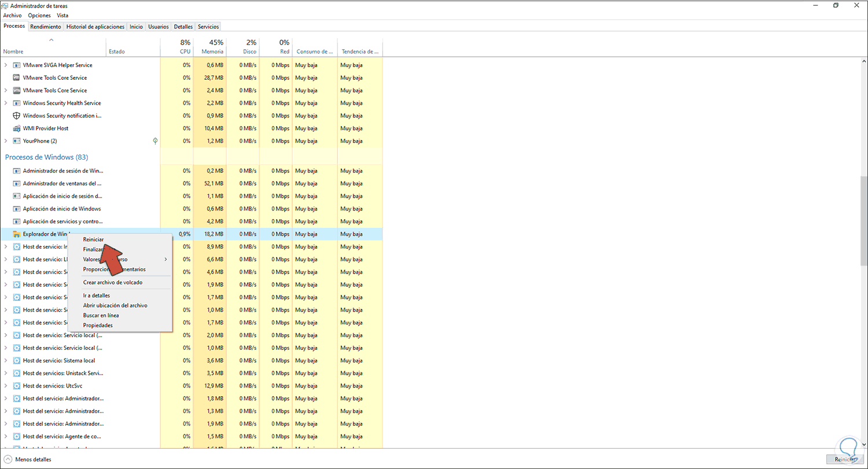The width and height of the screenshot is (868, 469).
Task: Click the Explorador de Windows folder icon
Action: click(x=17, y=234)
